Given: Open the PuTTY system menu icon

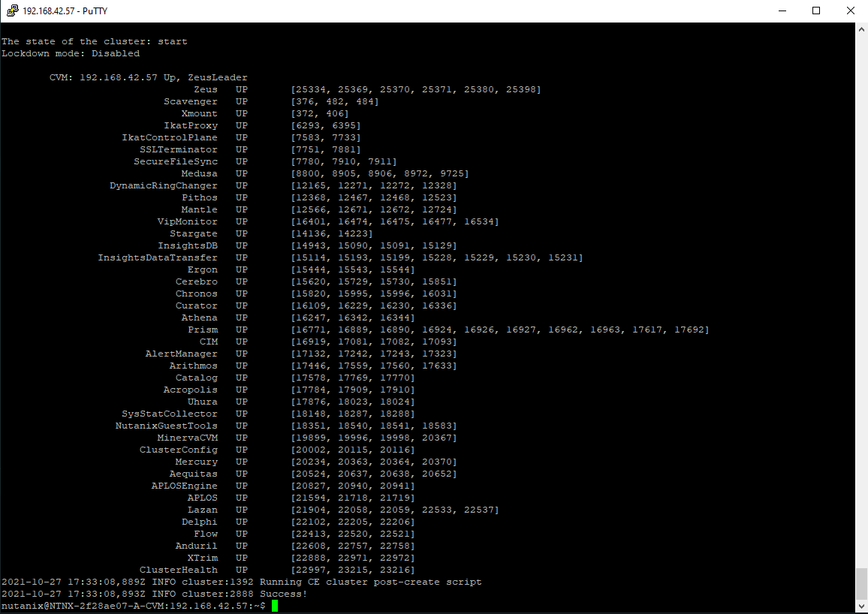Looking at the screenshot, I should pyautogui.click(x=12, y=11).
